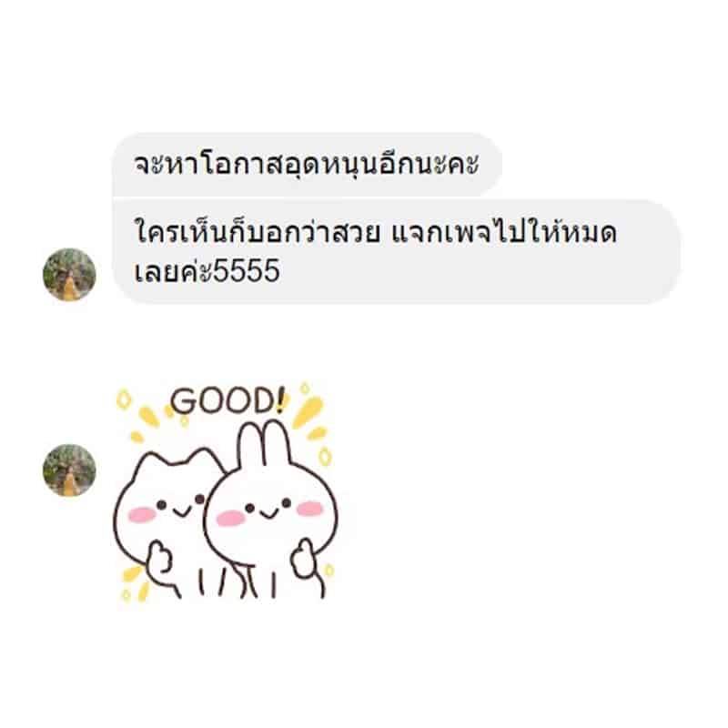Click the rabbit's thumbs-up hand
The image size is (728, 728).
click(x=304, y=558)
